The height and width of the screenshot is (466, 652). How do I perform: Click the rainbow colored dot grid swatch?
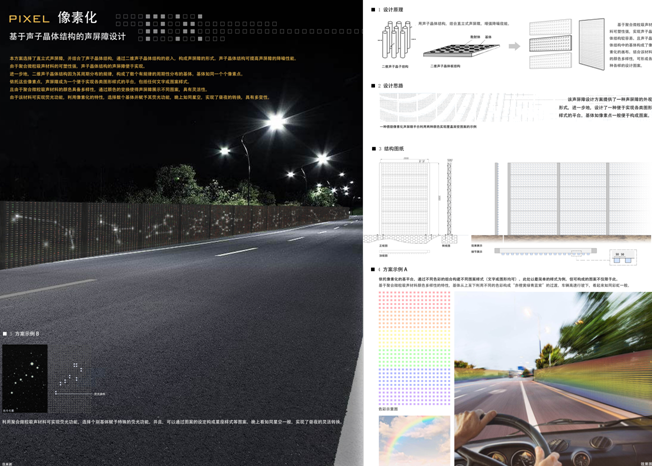coord(414,348)
